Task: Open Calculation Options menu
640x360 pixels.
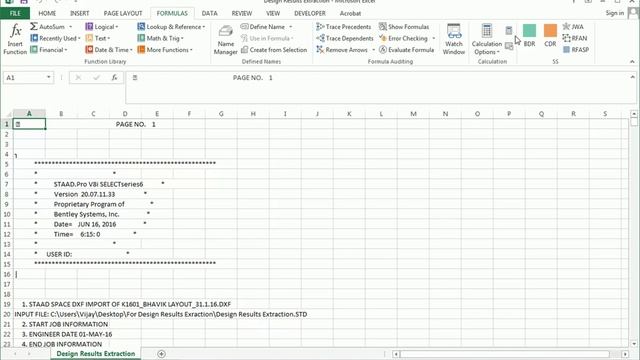Action: pyautogui.click(x=487, y=39)
